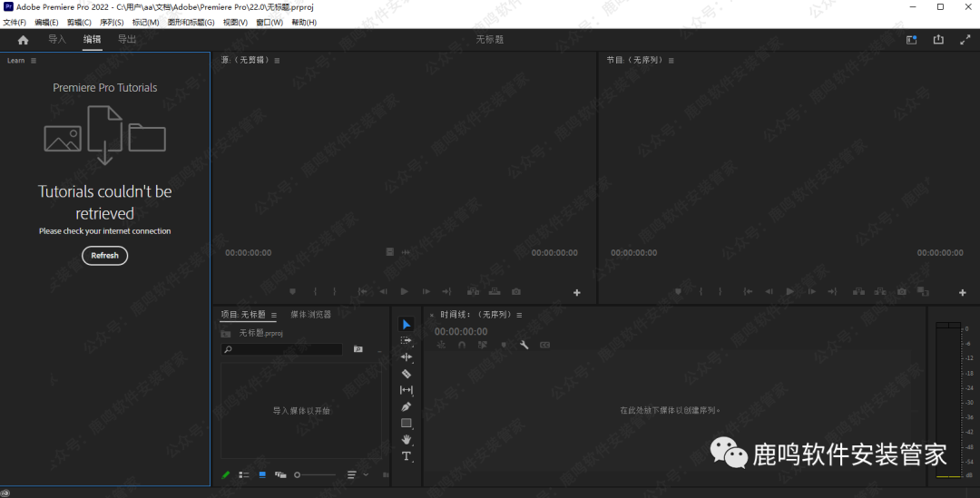
Task: Click Go to Out in Source monitor
Action: (x=446, y=292)
